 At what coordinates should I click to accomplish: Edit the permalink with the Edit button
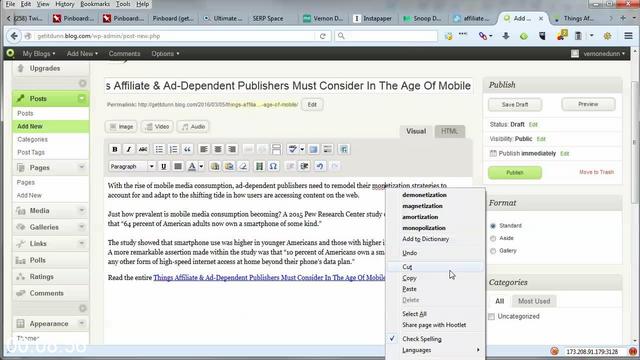tap(312, 104)
